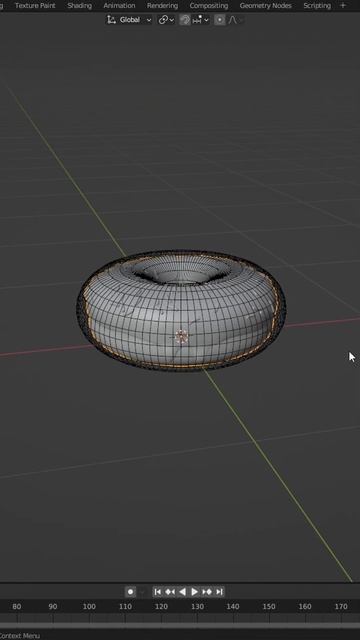This screenshot has height=640, width=360.
Task: Toggle proportional editing
Action: tap(220, 20)
